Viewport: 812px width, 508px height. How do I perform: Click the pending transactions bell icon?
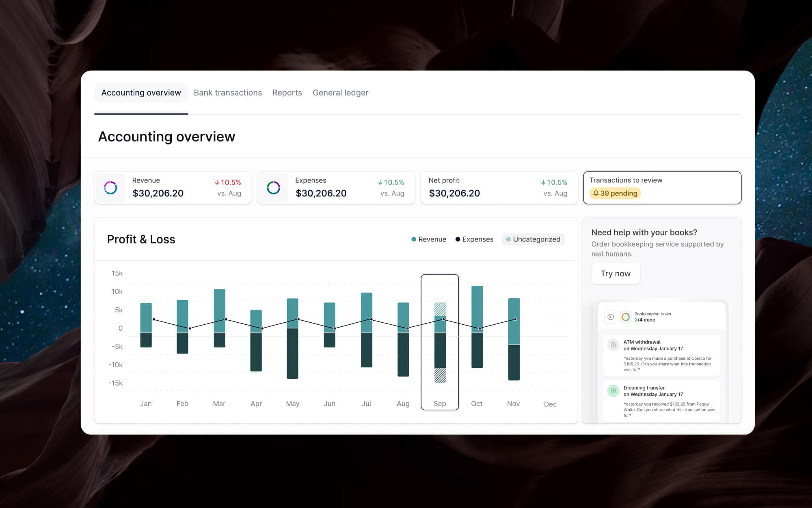[595, 193]
